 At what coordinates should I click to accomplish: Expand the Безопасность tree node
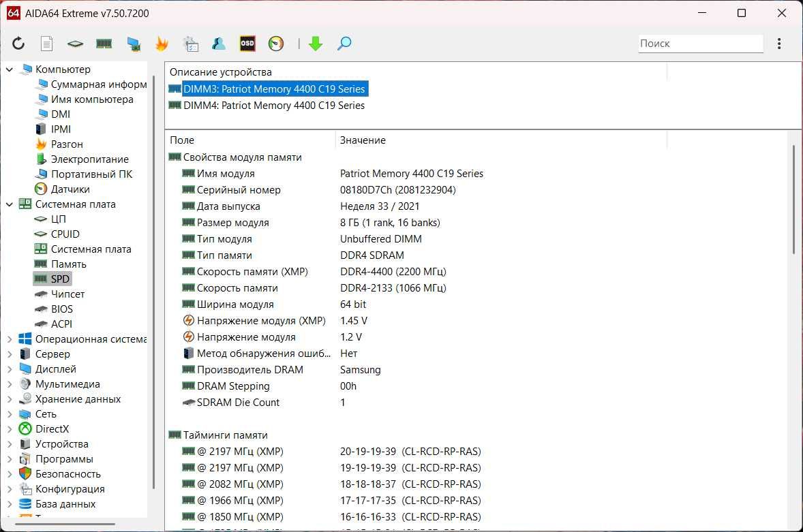point(10,473)
